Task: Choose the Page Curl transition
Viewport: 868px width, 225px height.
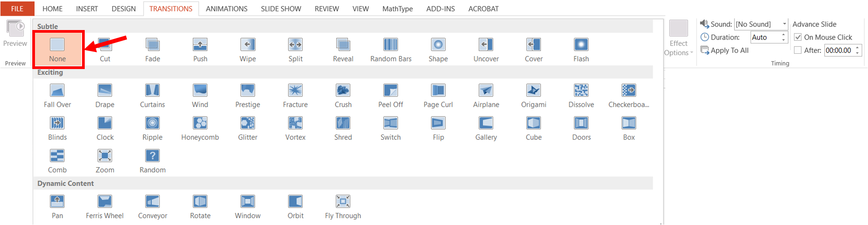Action: 438,95
